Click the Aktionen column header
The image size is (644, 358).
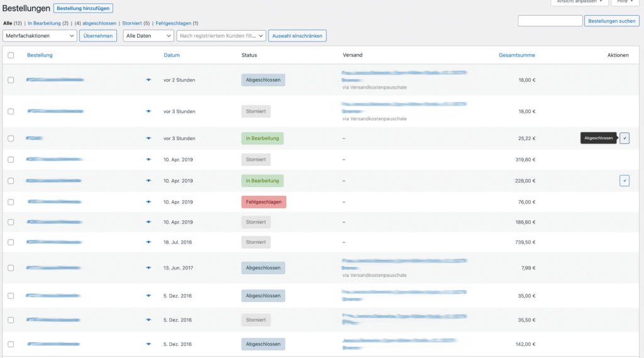click(618, 55)
